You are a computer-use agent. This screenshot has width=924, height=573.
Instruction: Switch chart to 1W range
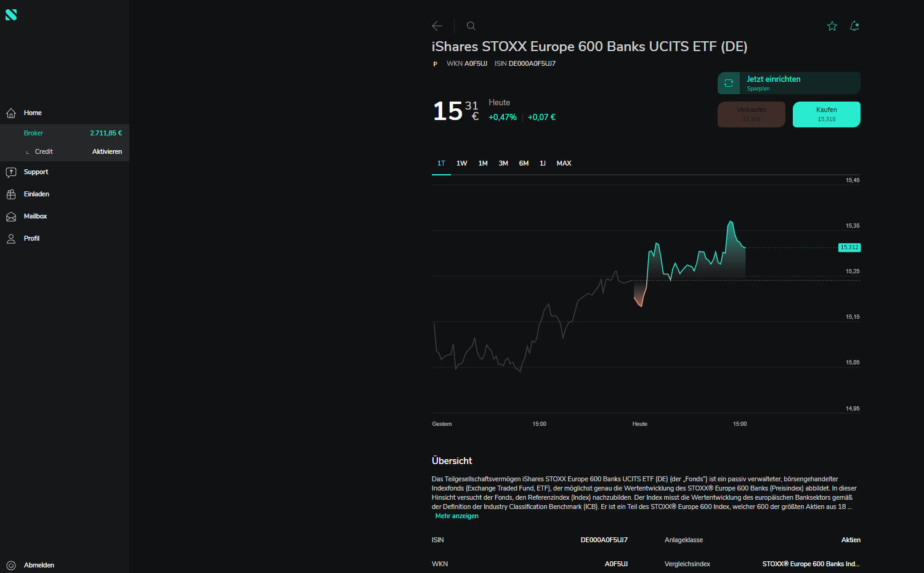tap(462, 163)
